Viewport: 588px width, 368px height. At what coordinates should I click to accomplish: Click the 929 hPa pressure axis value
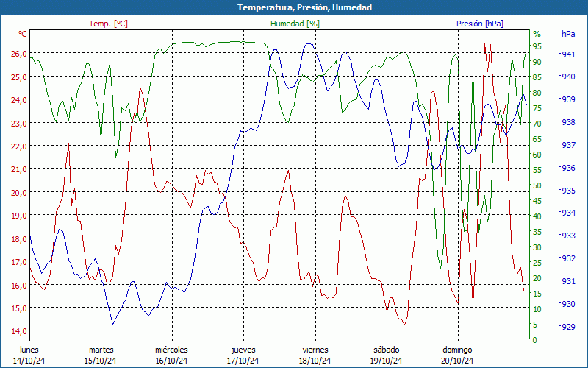568,327
